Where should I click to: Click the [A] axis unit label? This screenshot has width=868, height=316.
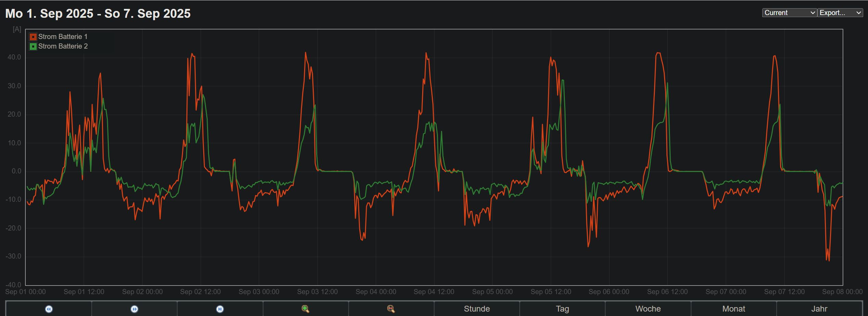17,29
